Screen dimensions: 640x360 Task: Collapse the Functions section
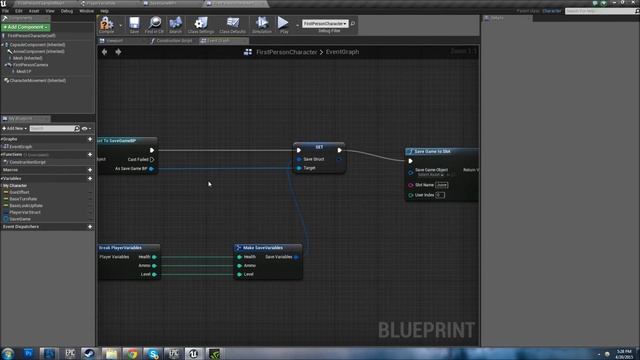click(2, 155)
